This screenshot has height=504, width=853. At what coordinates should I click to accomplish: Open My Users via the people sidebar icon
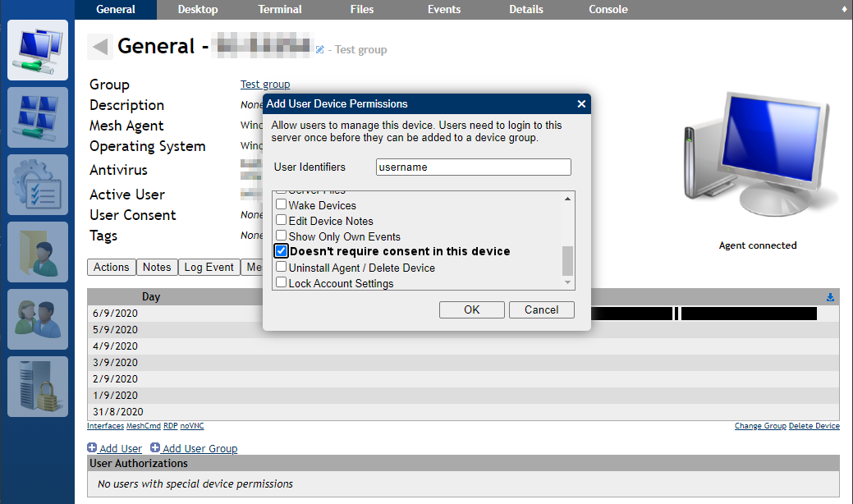pyautogui.click(x=38, y=319)
